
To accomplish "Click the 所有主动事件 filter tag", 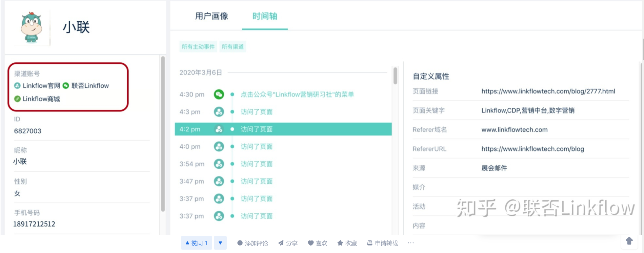I will click(198, 47).
